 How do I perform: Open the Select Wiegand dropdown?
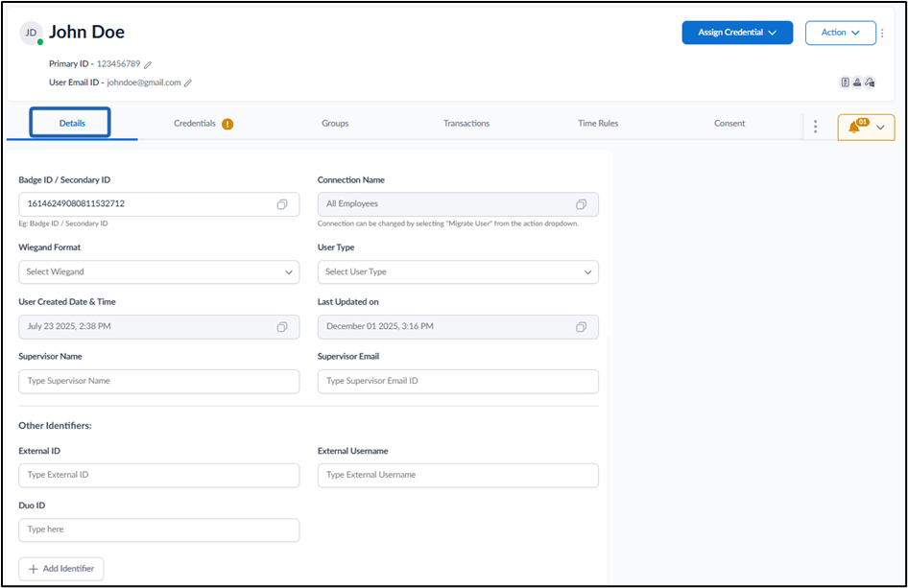point(159,272)
